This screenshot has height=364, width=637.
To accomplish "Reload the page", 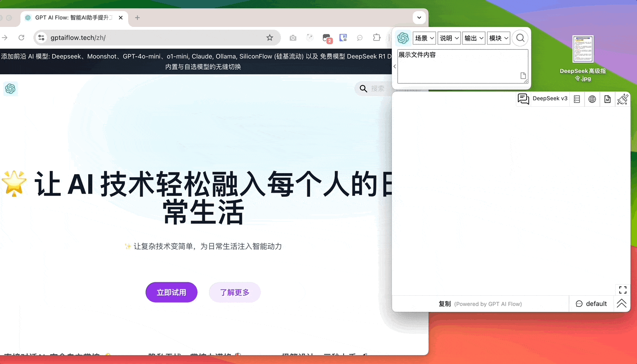I will click(21, 38).
